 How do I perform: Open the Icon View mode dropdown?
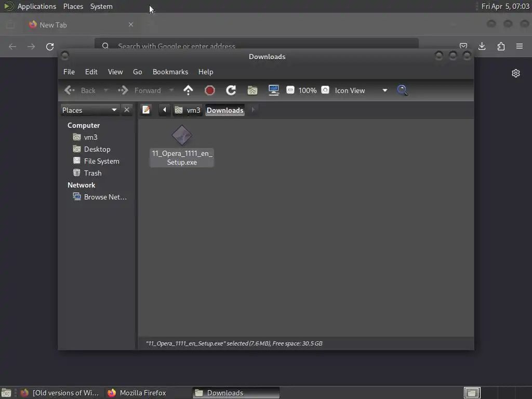pyautogui.click(x=361, y=90)
